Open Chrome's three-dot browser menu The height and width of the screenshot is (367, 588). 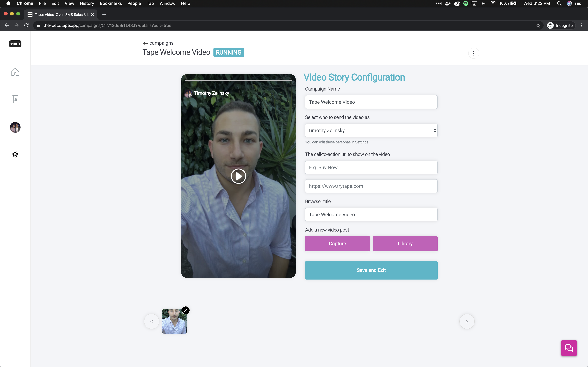click(x=581, y=26)
